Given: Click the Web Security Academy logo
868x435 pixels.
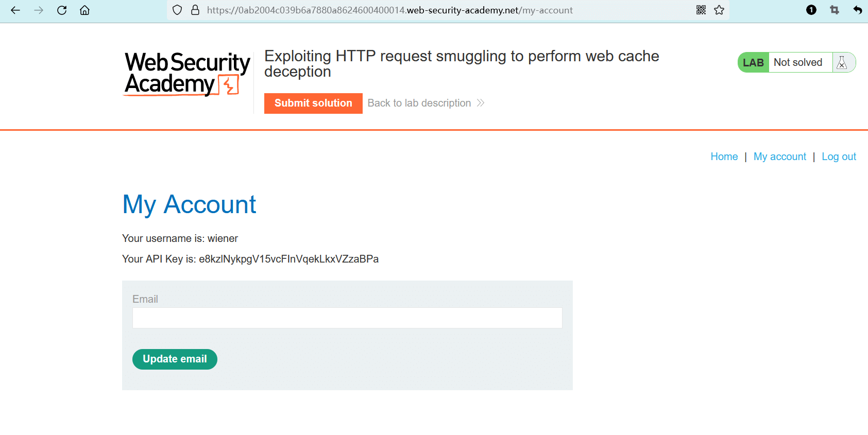Looking at the screenshot, I should pyautogui.click(x=187, y=74).
